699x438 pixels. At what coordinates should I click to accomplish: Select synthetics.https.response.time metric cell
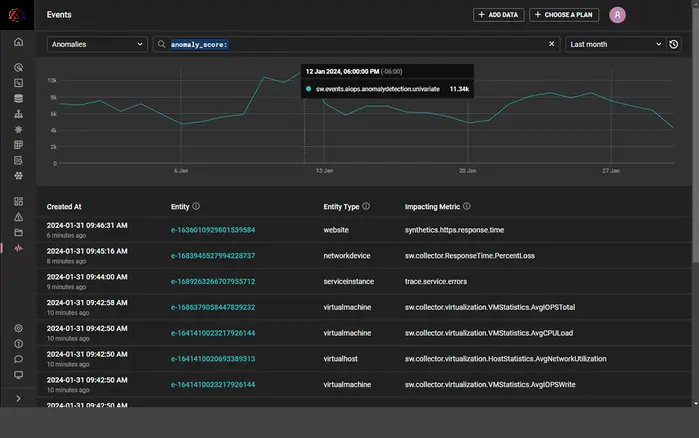tap(454, 230)
